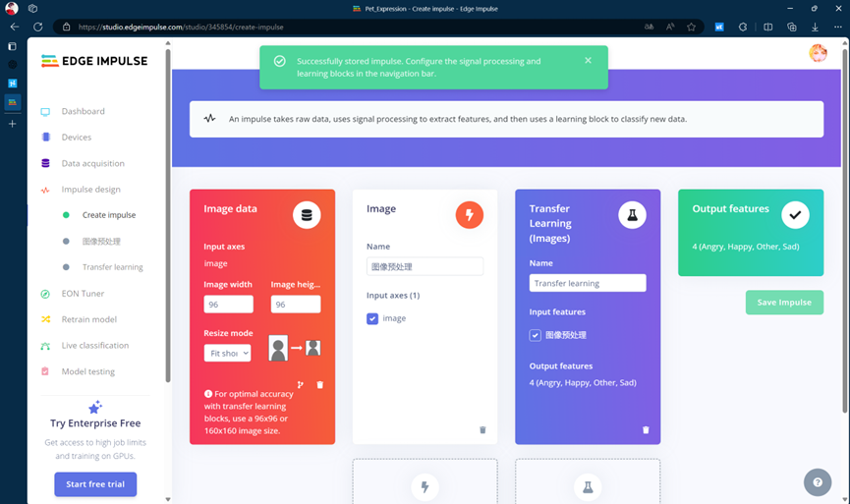Click the Dashboard monitor icon

click(x=45, y=112)
